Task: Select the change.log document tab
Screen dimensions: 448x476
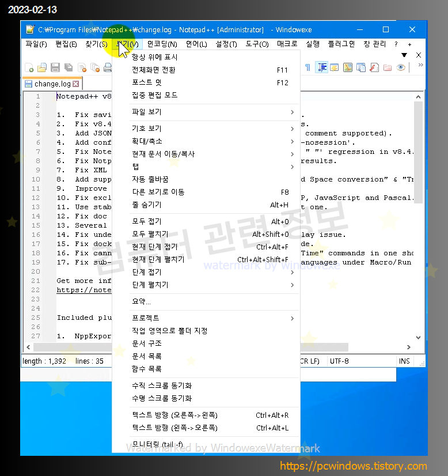Action: tap(52, 84)
